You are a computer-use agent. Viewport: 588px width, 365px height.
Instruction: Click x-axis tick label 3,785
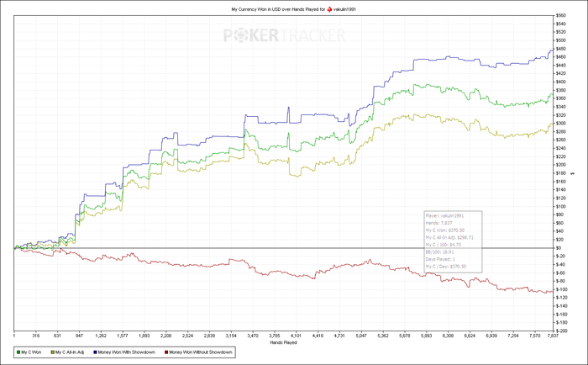(275, 336)
